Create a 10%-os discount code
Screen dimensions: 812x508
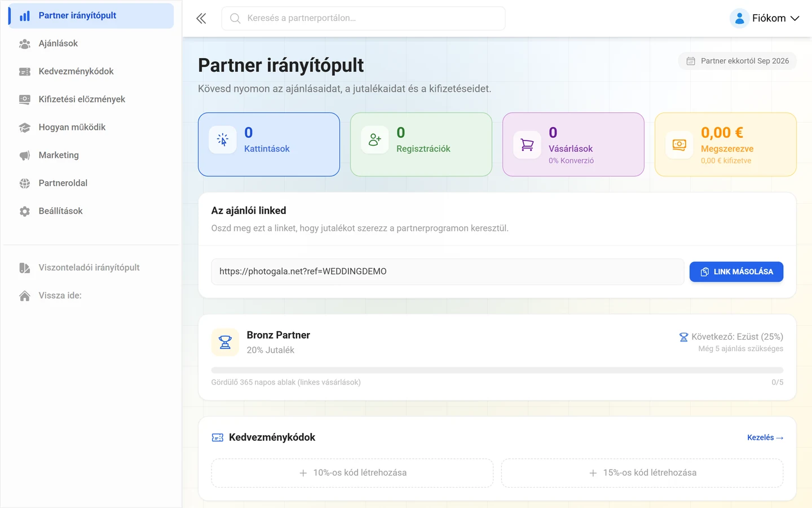352,473
